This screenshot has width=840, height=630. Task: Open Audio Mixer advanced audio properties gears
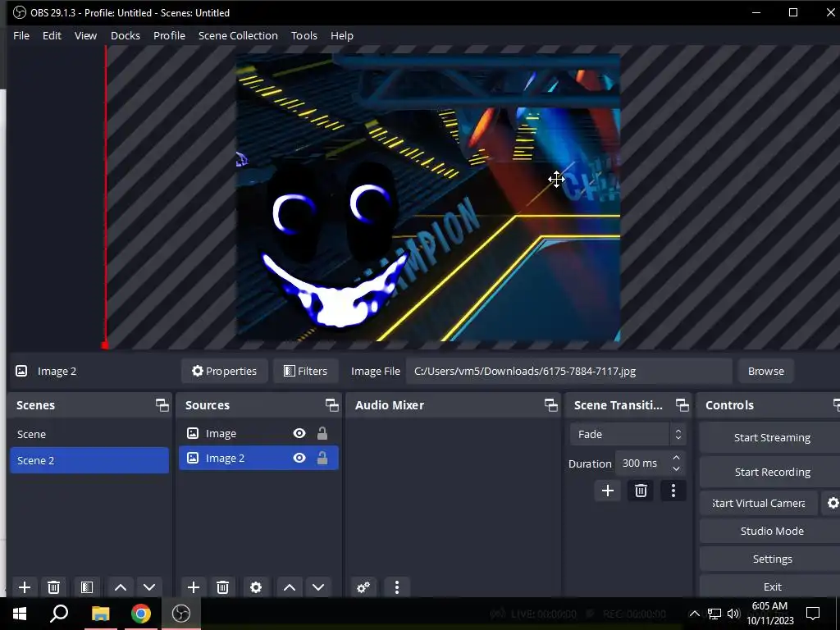(x=363, y=587)
